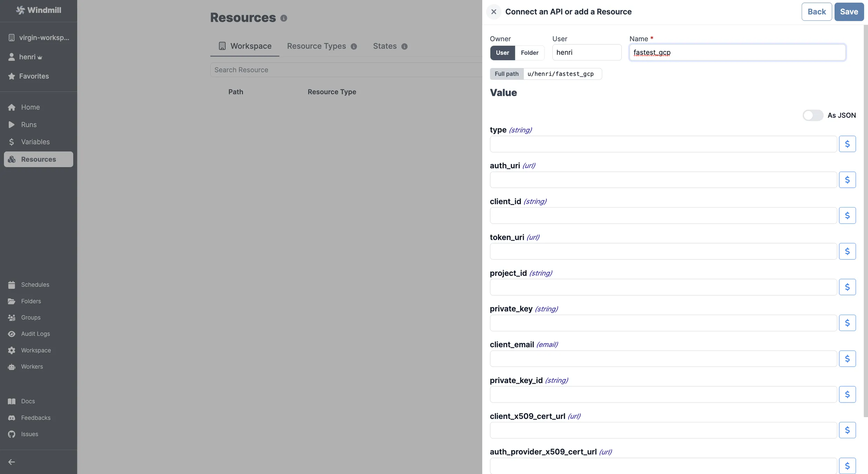Insert a variable into the type field
Screen dimensions: 868x474
pyautogui.click(x=848, y=144)
